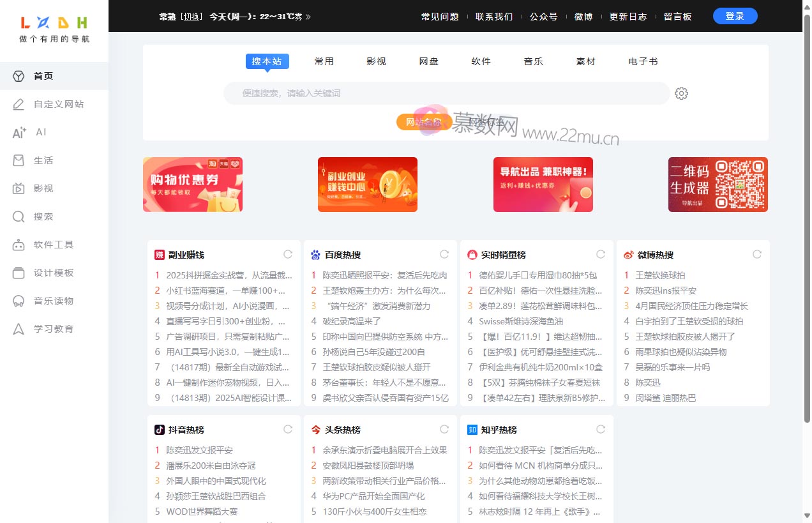Viewport: 812px width, 523px height.
Task: Open the 影视 (video) sidebar icon
Action: [19, 188]
